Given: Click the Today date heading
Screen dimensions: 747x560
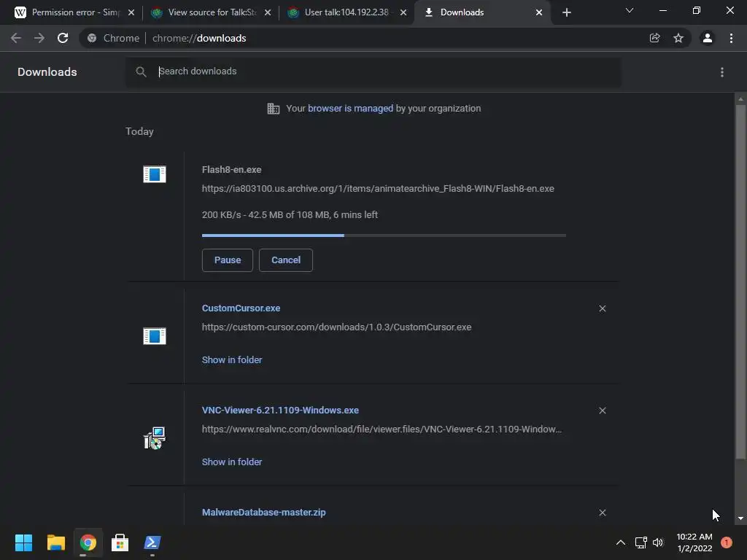Looking at the screenshot, I should (x=139, y=131).
